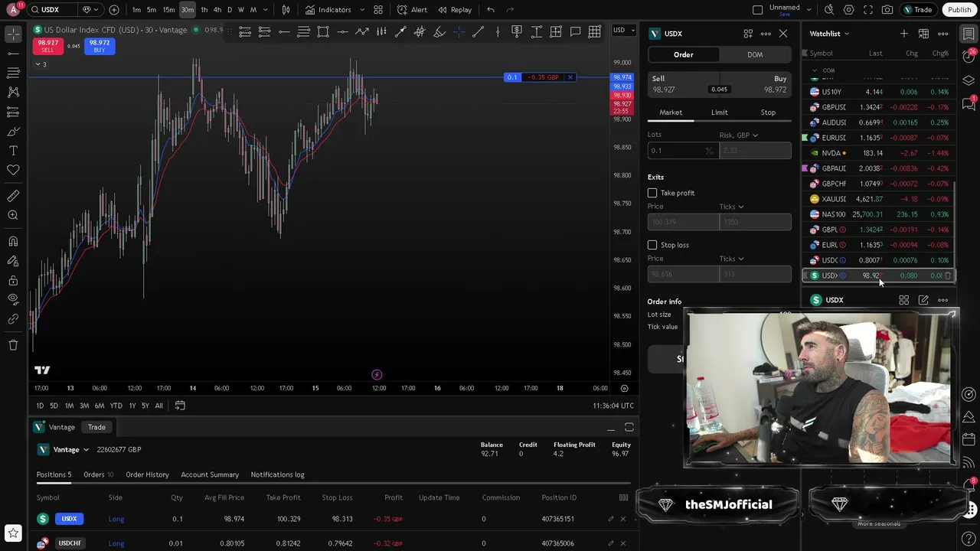Lock all drawings with the lock icon

tap(13, 280)
